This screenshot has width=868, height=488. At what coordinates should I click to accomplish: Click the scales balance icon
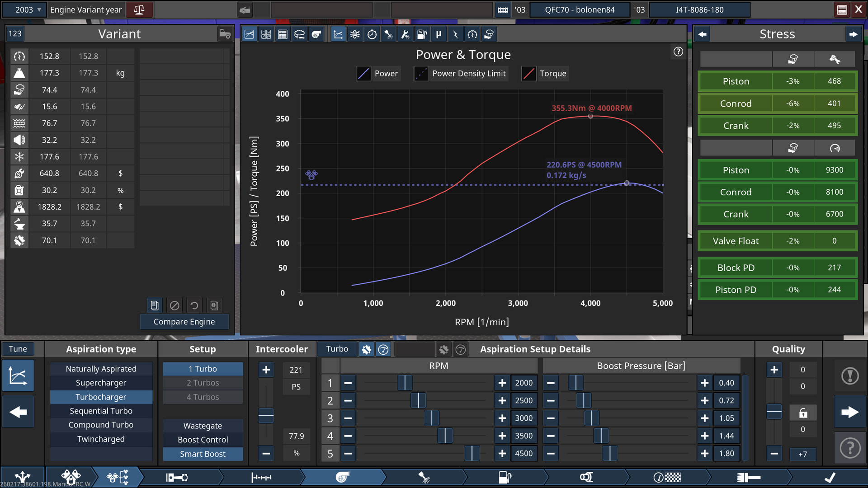(139, 9)
